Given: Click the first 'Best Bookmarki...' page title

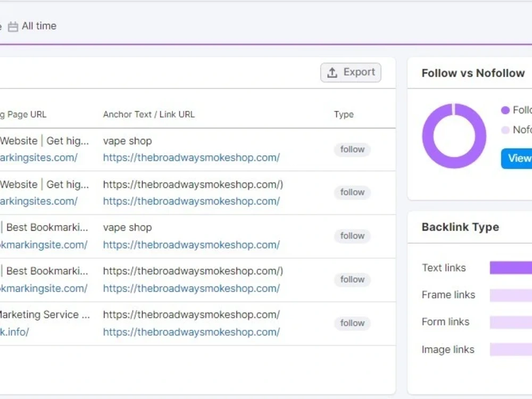Looking at the screenshot, I should [45, 228].
